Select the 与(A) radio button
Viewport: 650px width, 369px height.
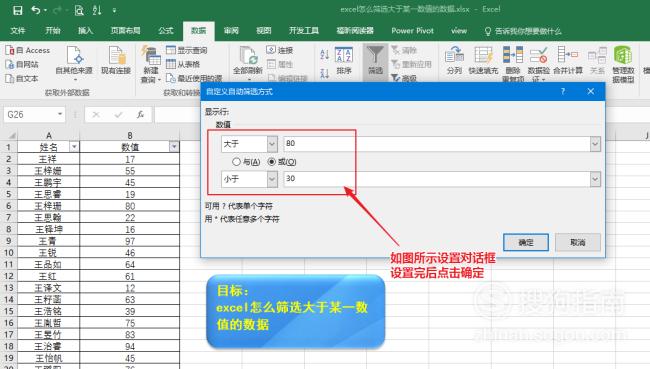[x=236, y=162]
